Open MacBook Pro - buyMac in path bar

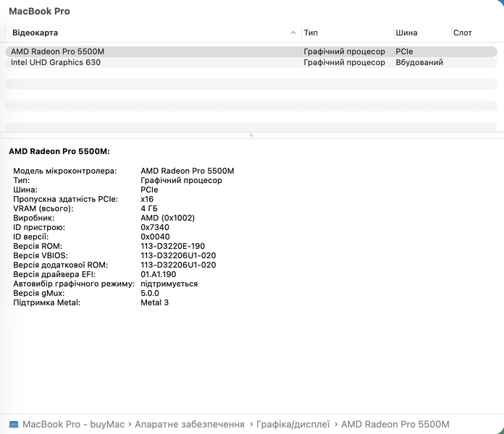pyautogui.click(x=74, y=425)
